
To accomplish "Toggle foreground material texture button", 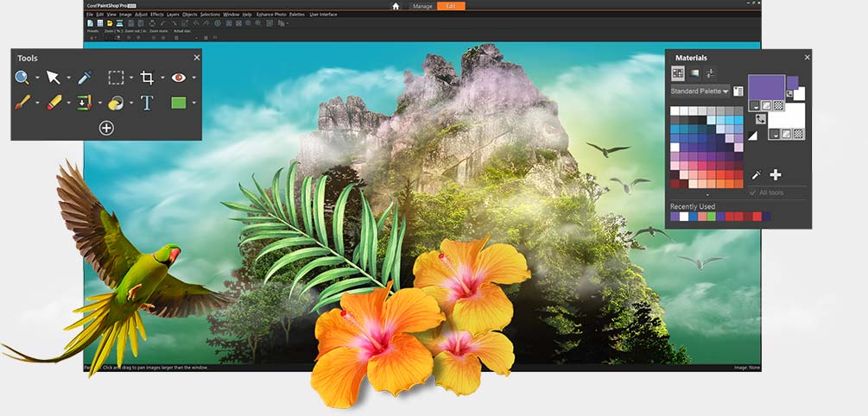I will (766, 105).
